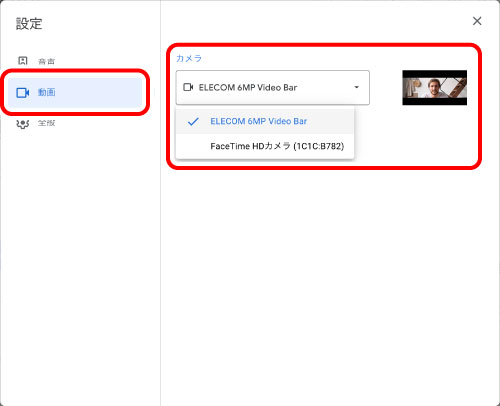The width and height of the screenshot is (500, 406).
Task: Click the 設定 dialog title
Action: pos(29,24)
